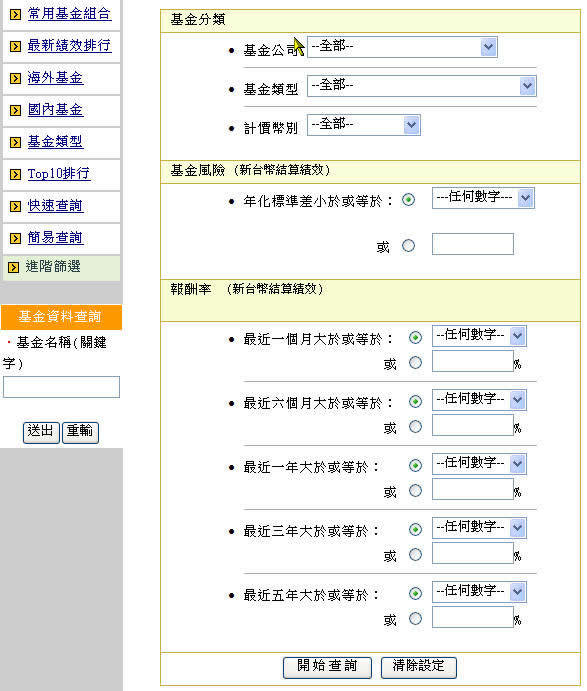Click arrow icon beside 國內基金
This screenshot has height=691, width=587.
pyautogui.click(x=15, y=110)
